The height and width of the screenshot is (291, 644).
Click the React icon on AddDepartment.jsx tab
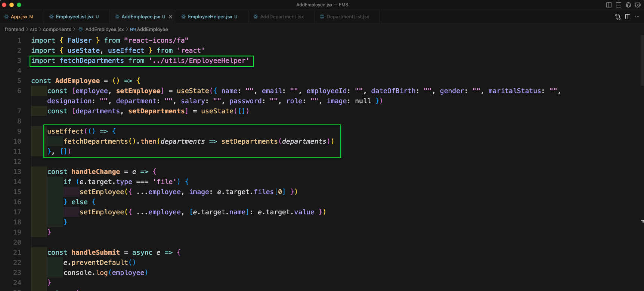point(256,17)
